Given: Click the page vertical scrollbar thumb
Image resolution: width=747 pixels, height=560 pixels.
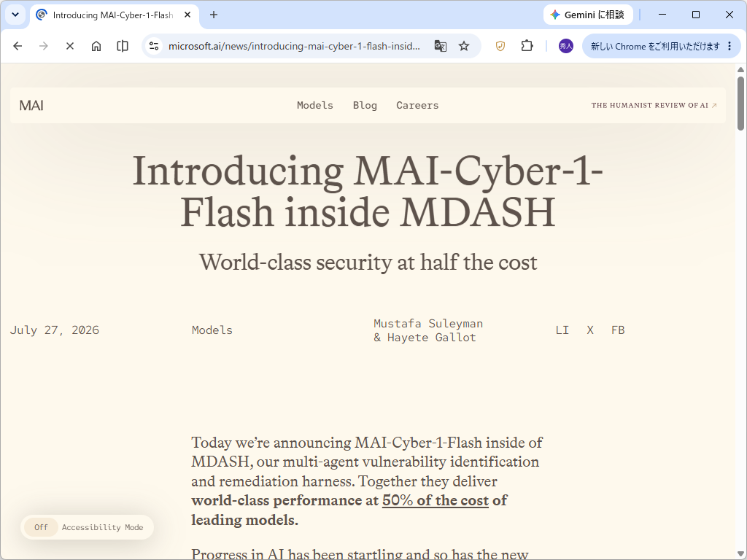Looking at the screenshot, I should (740, 102).
